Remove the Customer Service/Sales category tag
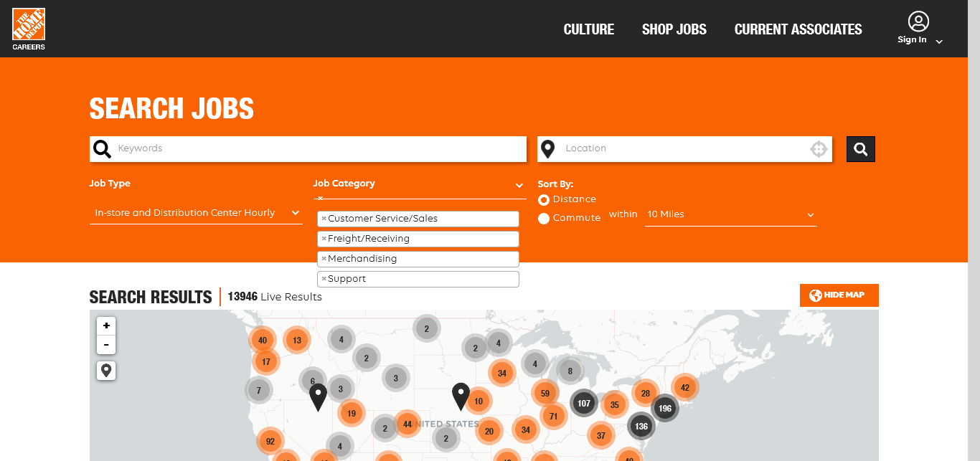Viewport: 980px width, 461px height. 324,219
